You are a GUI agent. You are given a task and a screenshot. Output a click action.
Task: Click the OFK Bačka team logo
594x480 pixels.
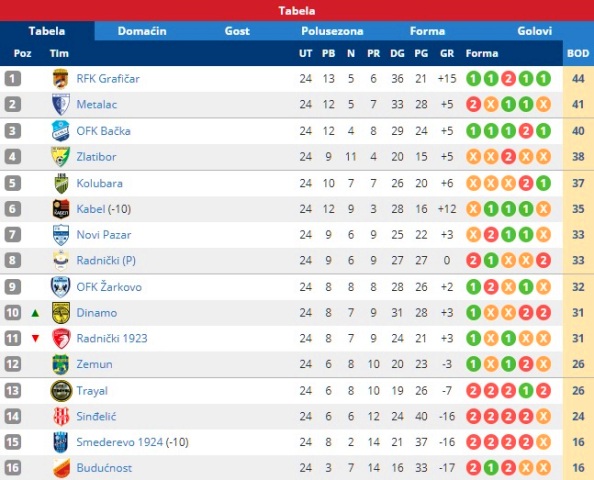[x=61, y=131]
